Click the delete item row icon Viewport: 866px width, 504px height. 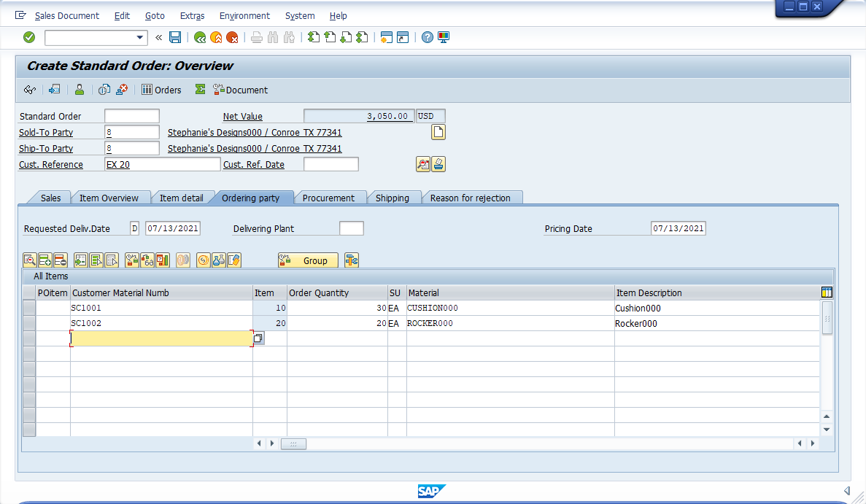61,260
